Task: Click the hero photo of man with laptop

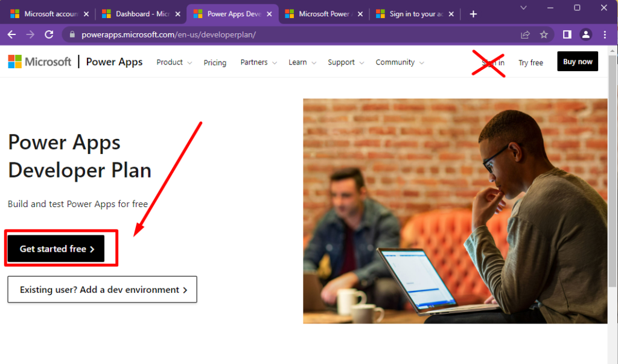Action: (455, 211)
